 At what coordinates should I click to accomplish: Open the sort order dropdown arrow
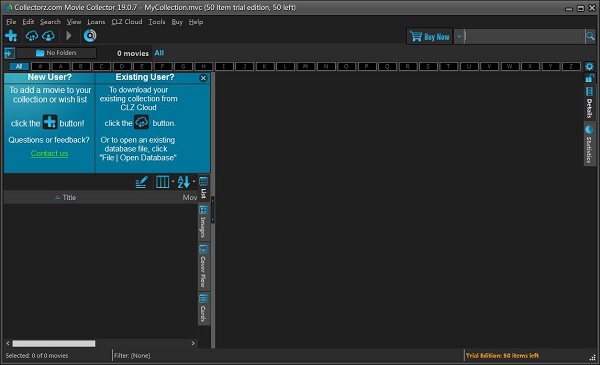pyautogui.click(x=194, y=182)
